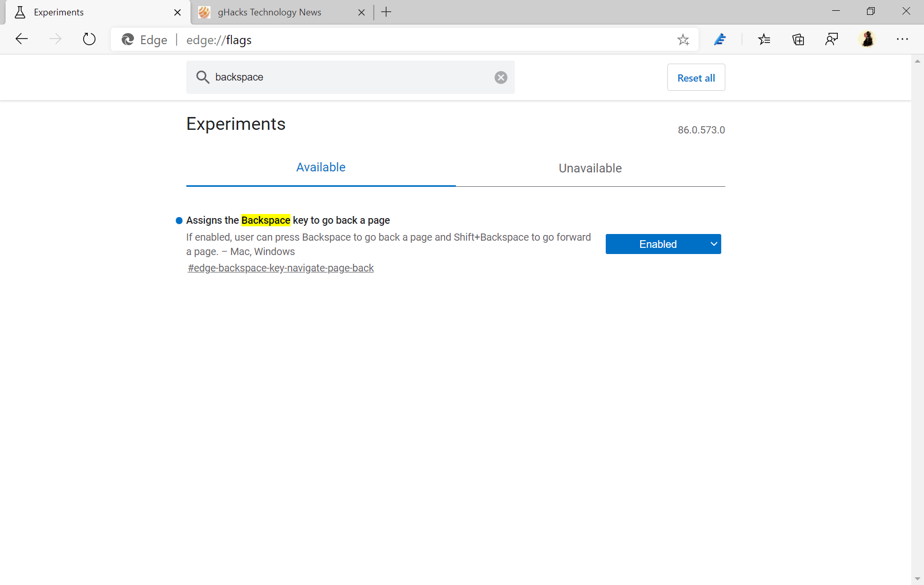Select the Experiments browser tab
This screenshot has width=924, height=585.
(x=97, y=12)
